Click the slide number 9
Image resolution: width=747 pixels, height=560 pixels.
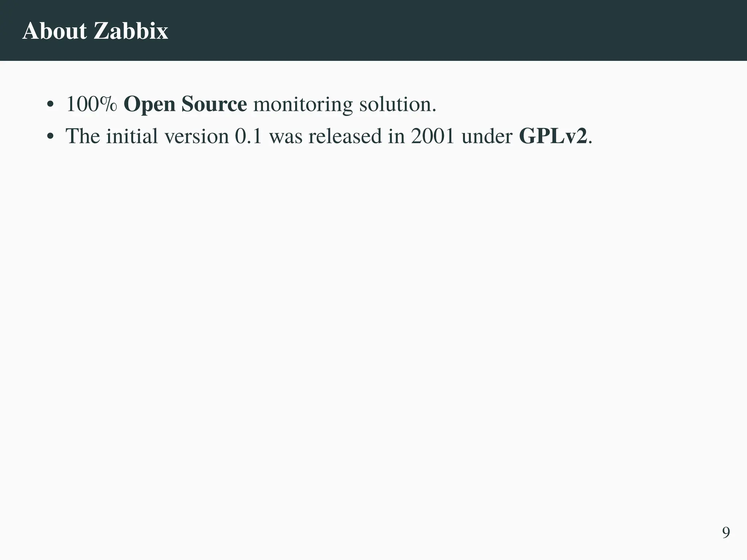(x=726, y=533)
